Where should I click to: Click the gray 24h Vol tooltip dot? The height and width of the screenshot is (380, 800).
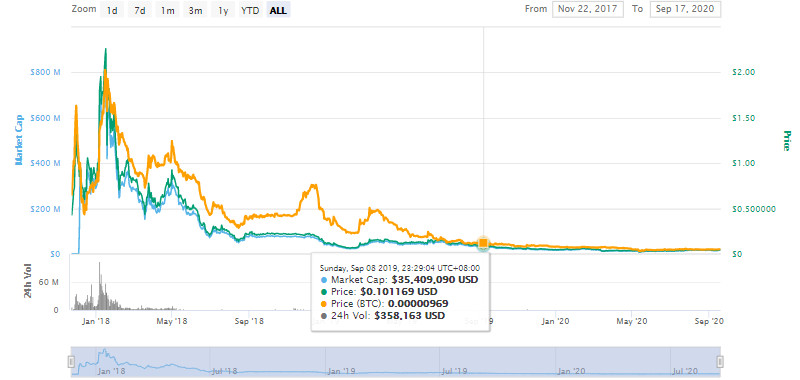[324, 316]
